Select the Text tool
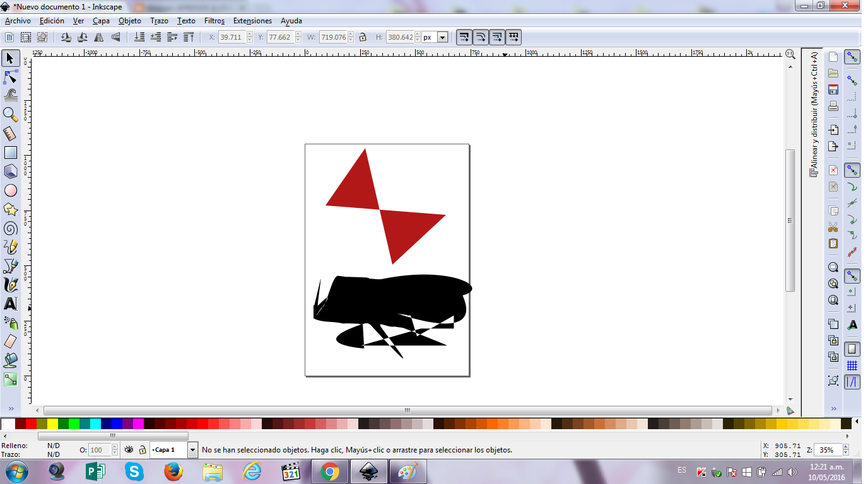This screenshot has height=484, width=868. 10,303
